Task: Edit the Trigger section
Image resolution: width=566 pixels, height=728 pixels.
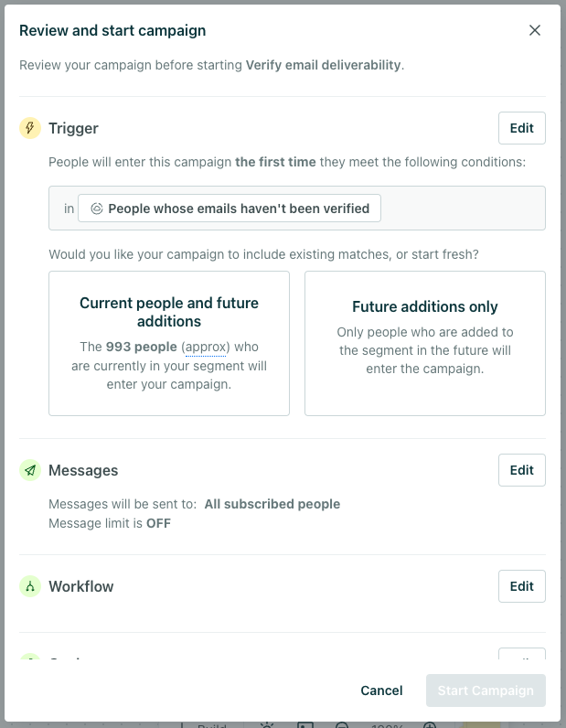Action: tap(522, 128)
